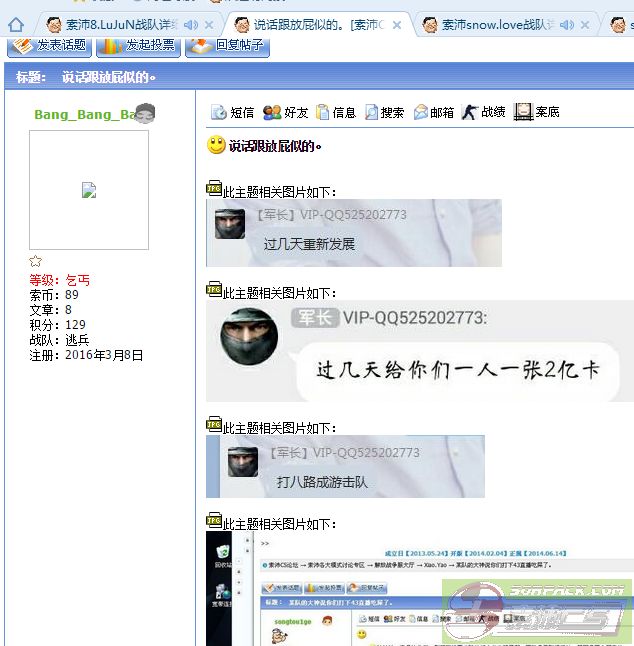The width and height of the screenshot is (634, 646).
Task: Mute the 素沛snow.love tab audio
Action: tap(567, 24)
